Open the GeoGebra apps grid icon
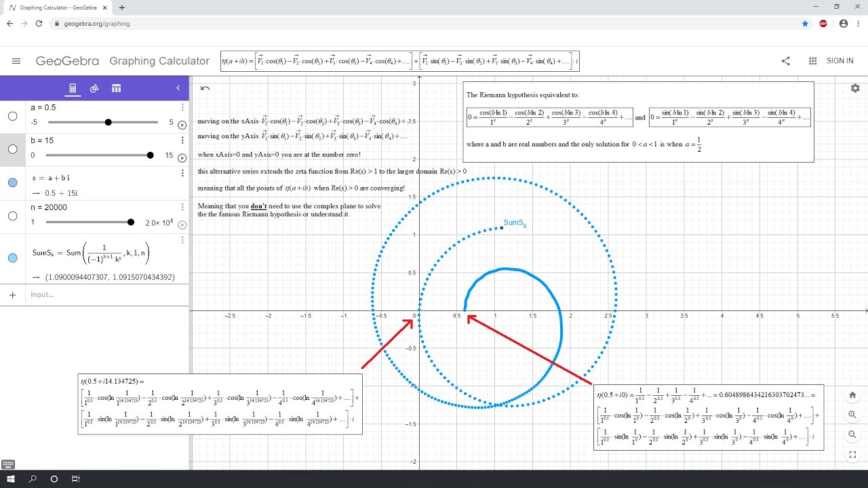 coord(813,61)
